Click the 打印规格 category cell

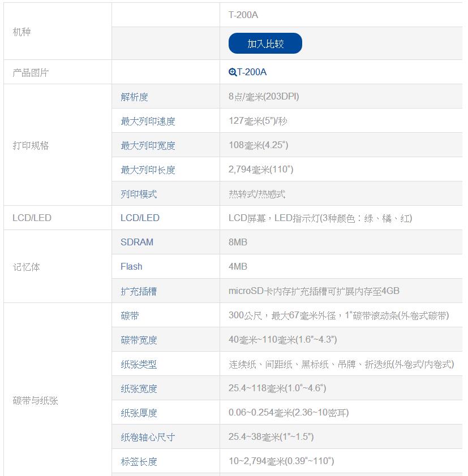[x=31, y=145]
